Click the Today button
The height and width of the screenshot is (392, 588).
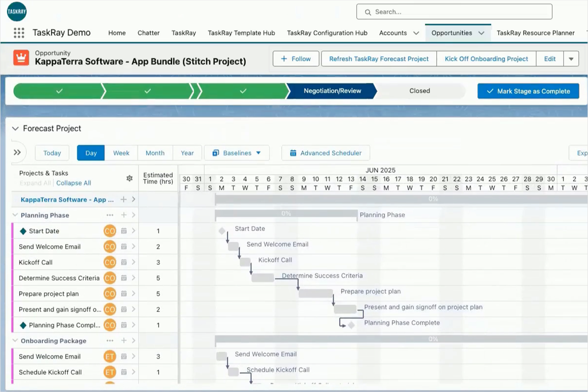point(52,153)
